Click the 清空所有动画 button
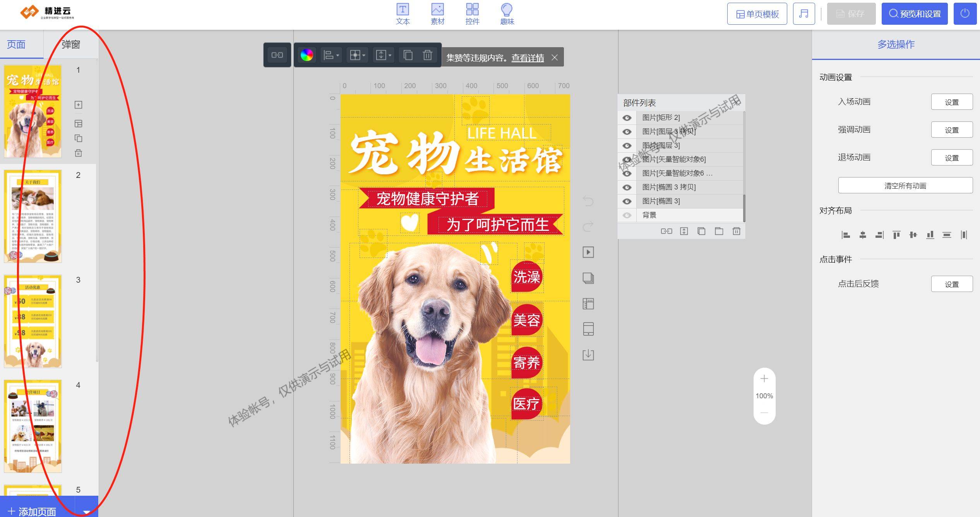 click(905, 186)
